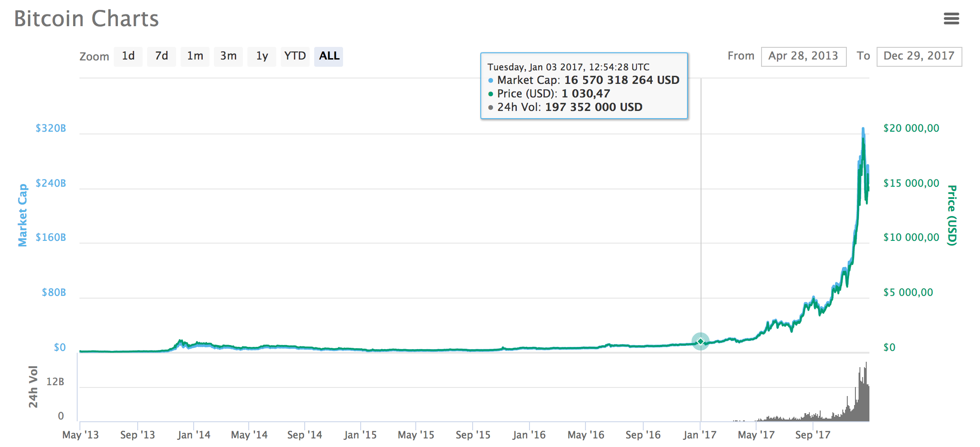The width and height of the screenshot is (980, 447).
Task: Open the chart hamburger menu
Action: (x=951, y=18)
